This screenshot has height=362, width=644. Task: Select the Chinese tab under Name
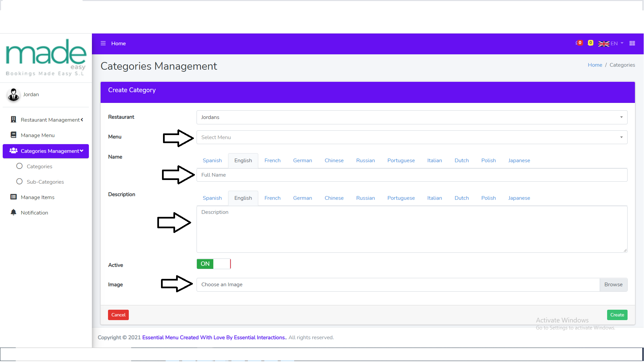(x=334, y=161)
